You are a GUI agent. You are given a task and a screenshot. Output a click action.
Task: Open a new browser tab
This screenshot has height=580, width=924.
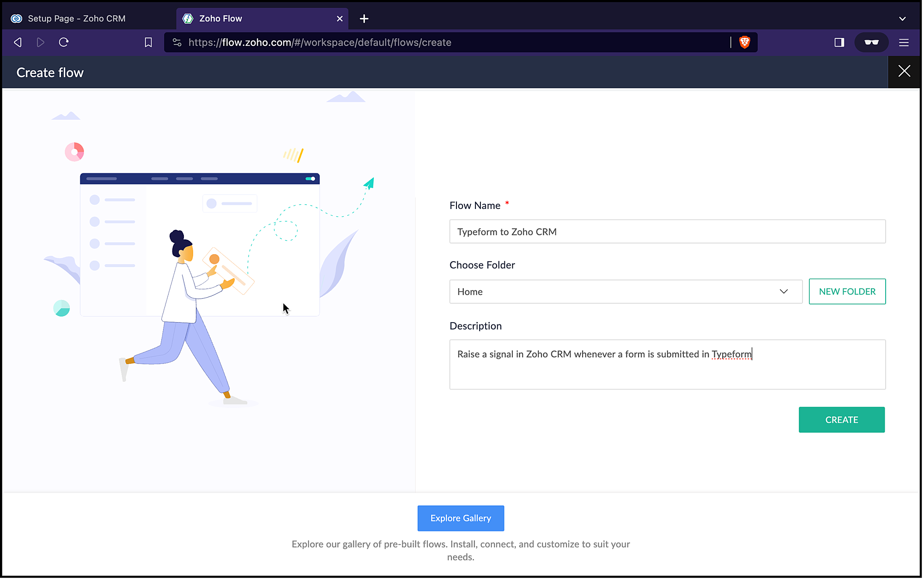(x=364, y=18)
